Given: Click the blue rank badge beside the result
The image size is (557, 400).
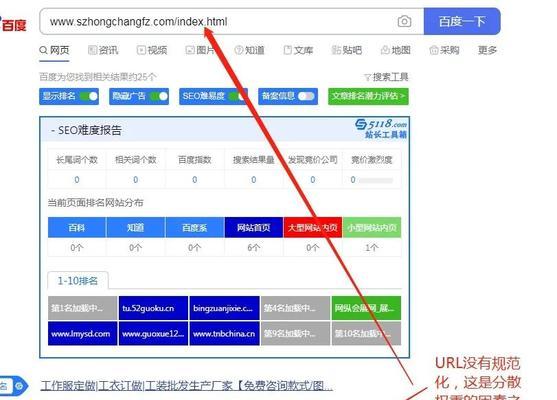Looking at the screenshot, I should click(14, 385).
